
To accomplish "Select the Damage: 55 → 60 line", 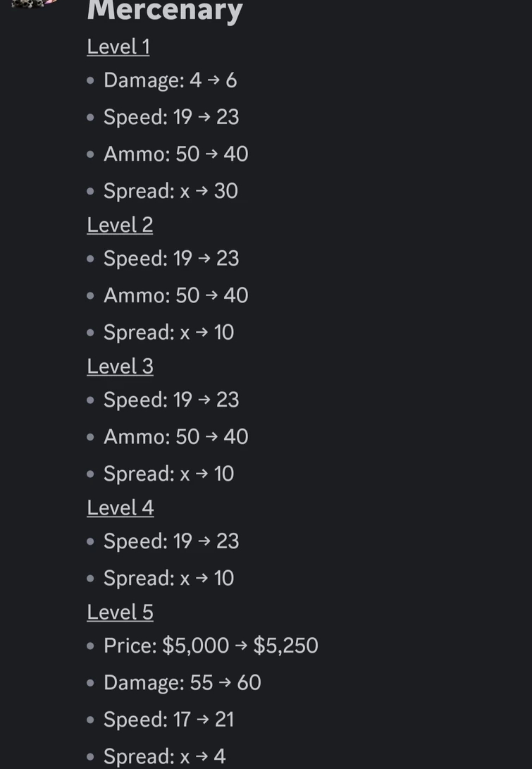I will (182, 682).
